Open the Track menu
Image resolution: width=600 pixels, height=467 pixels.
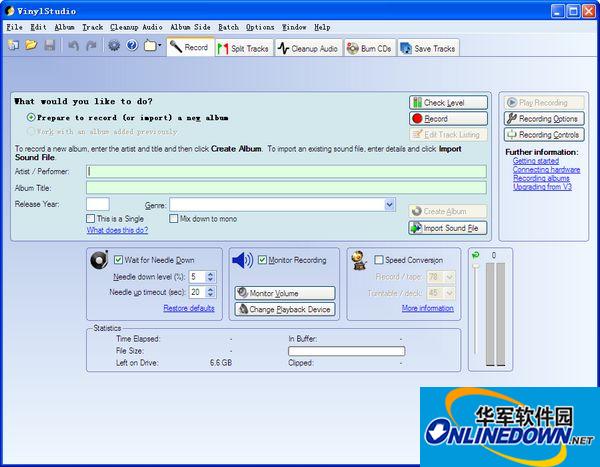pos(93,27)
